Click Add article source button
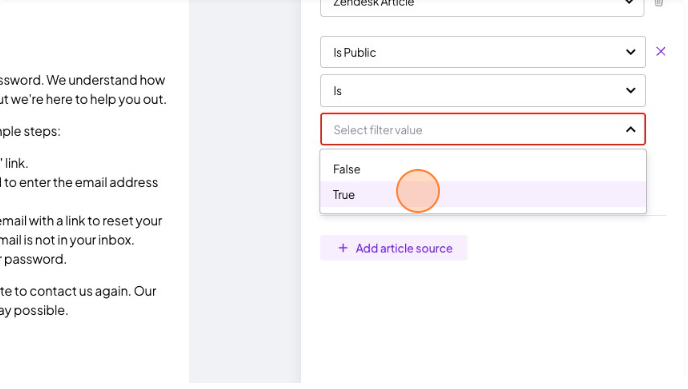This screenshot has width=688, height=389. point(394,248)
